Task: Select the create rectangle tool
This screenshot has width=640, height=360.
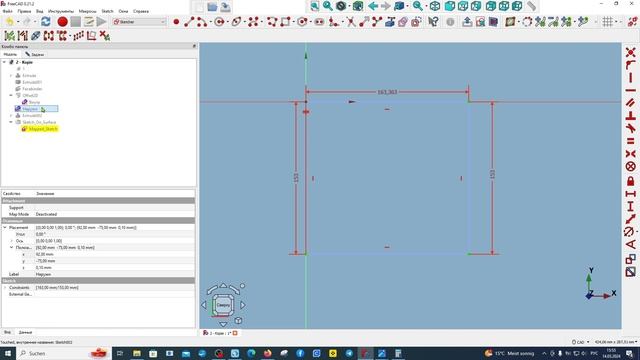Action: point(285,22)
